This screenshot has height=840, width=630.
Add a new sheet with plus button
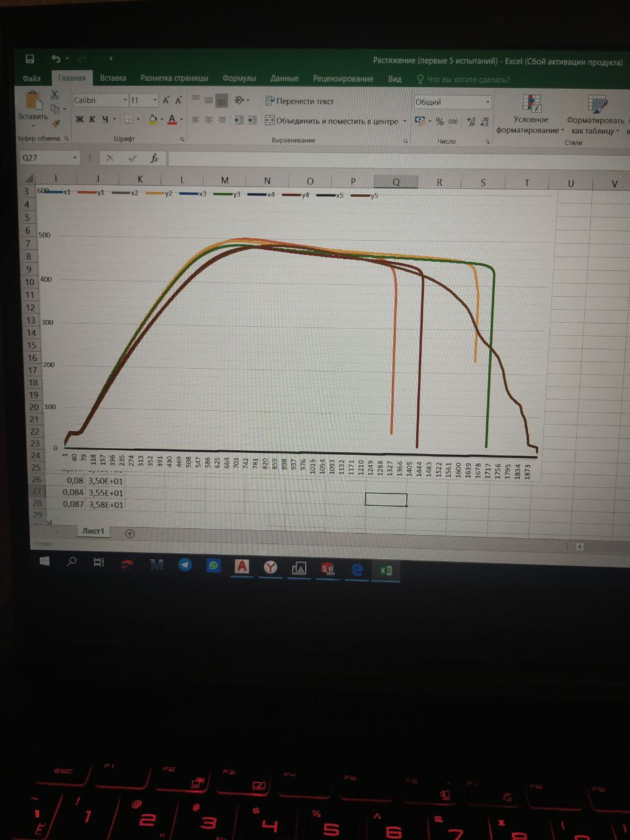pyautogui.click(x=130, y=533)
